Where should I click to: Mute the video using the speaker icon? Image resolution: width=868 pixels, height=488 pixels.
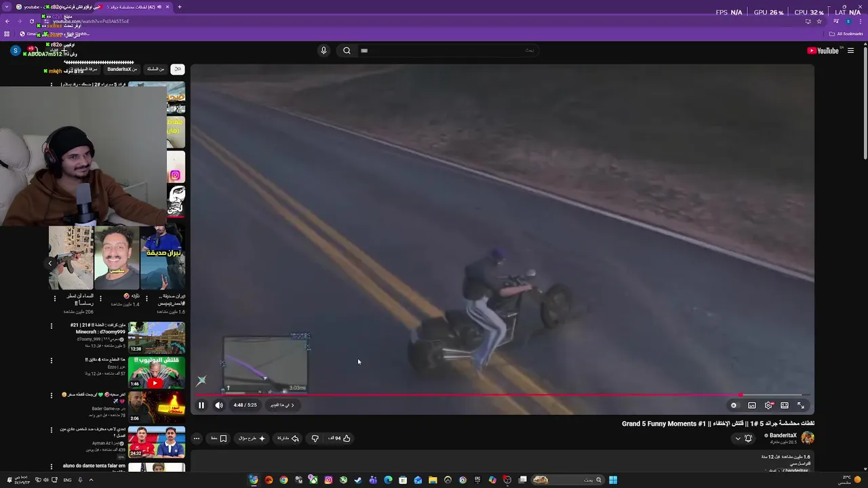(x=219, y=405)
